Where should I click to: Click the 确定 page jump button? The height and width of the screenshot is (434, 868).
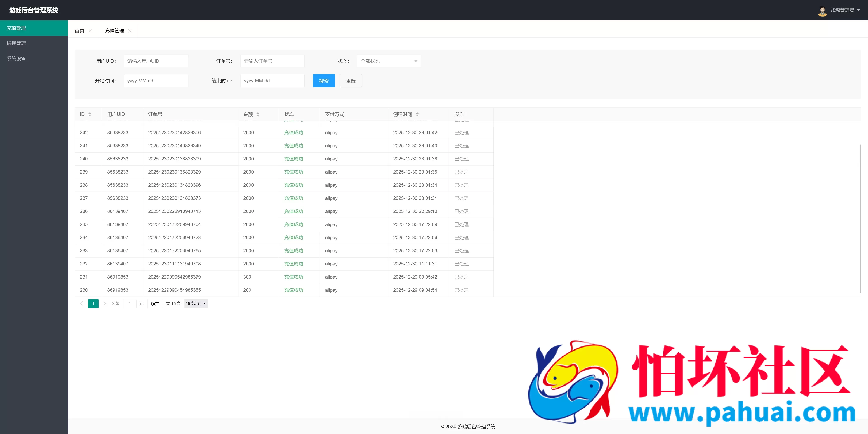(x=155, y=303)
